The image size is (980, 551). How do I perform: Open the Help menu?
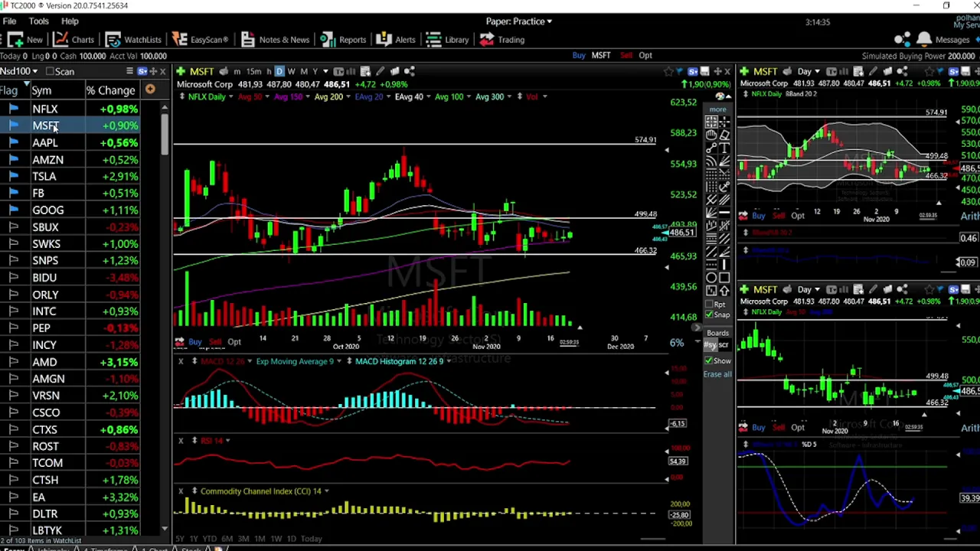(x=70, y=21)
